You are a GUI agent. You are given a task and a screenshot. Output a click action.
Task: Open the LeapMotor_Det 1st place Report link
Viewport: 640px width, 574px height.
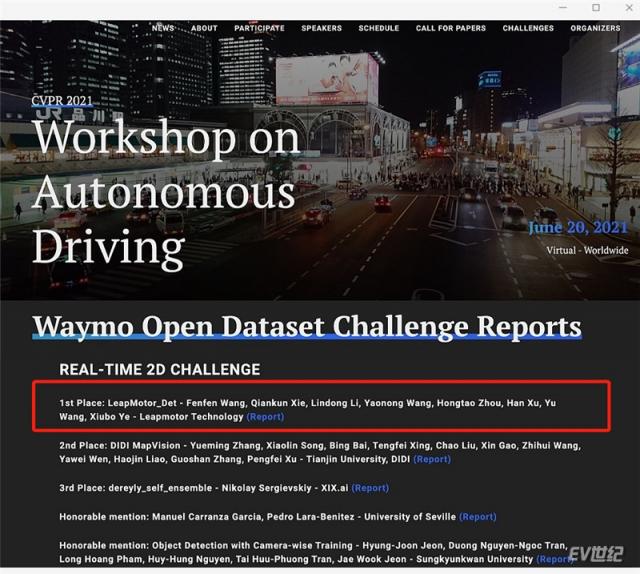point(265,417)
